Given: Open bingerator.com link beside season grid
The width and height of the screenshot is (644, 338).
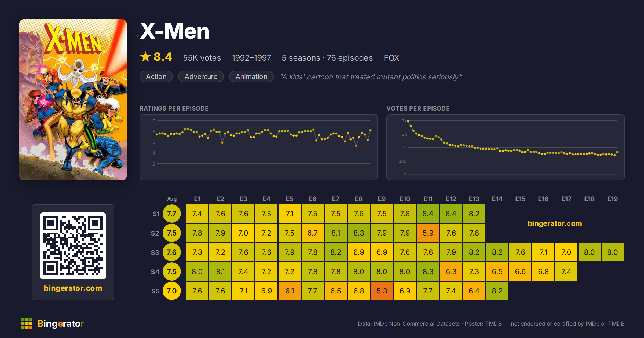Looking at the screenshot, I should coord(555,223).
